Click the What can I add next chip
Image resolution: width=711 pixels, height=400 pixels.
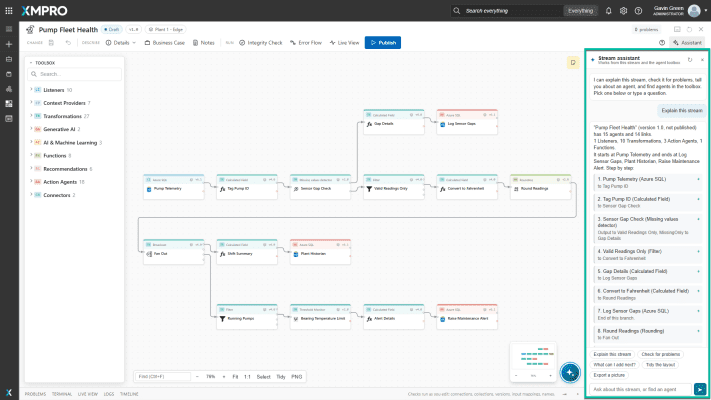pos(614,365)
